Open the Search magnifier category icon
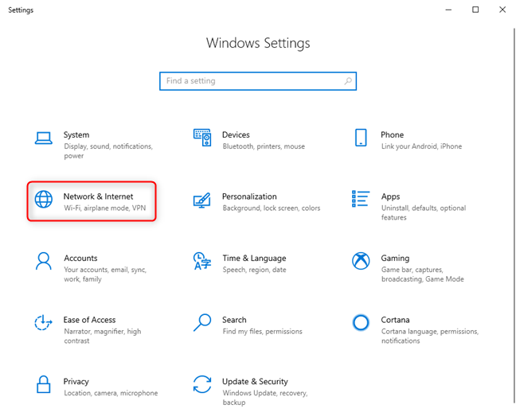This screenshot has width=516, height=420. click(x=202, y=322)
